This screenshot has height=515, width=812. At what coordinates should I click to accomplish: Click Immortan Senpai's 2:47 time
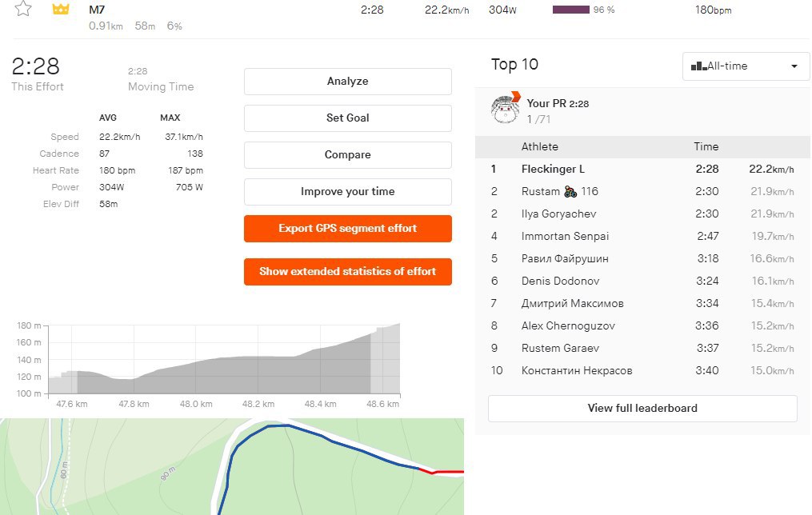pyautogui.click(x=707, y=237)
